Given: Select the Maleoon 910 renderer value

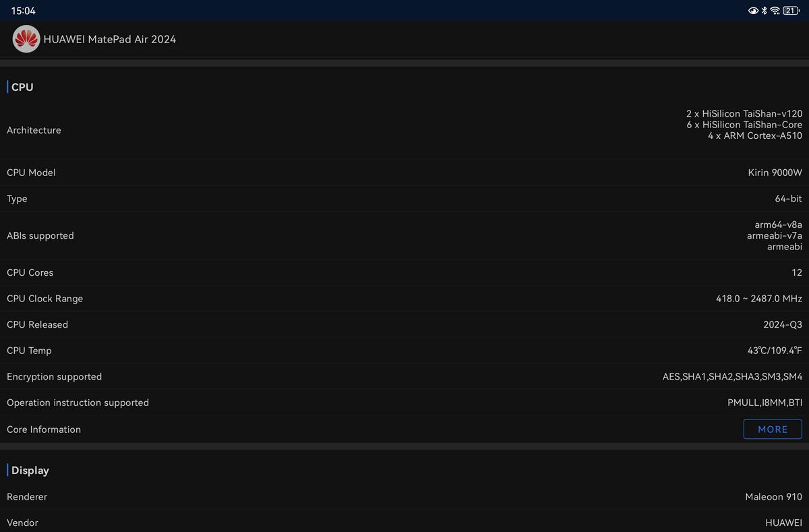Looking at the screenshot, I should click(x=774, y=497).
